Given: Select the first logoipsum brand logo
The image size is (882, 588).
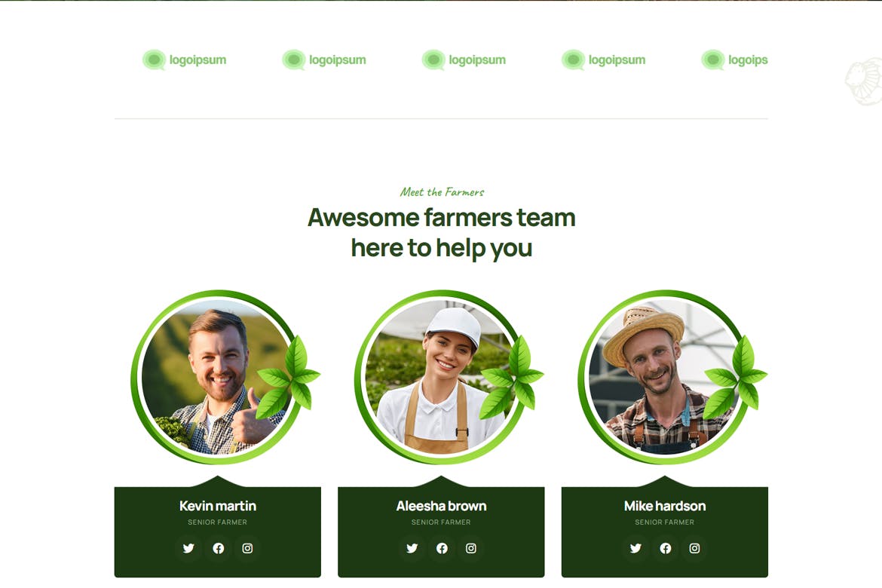Looking at the screenshot, I should [185, 60].
